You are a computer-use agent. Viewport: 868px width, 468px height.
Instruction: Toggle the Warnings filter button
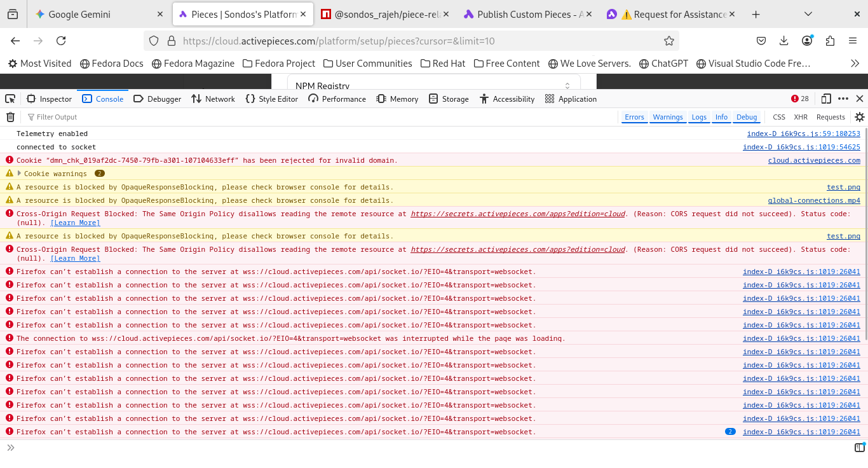[x=667, y=117]
